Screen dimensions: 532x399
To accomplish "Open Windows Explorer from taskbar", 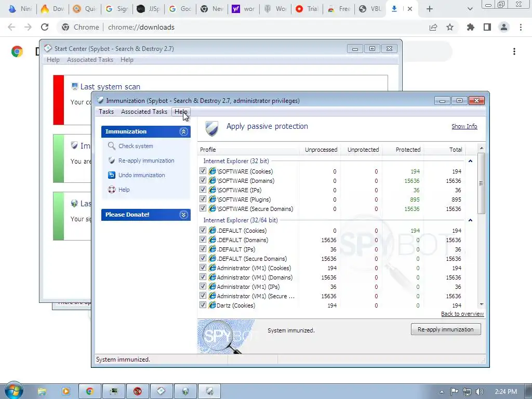I will coord(42,392).
